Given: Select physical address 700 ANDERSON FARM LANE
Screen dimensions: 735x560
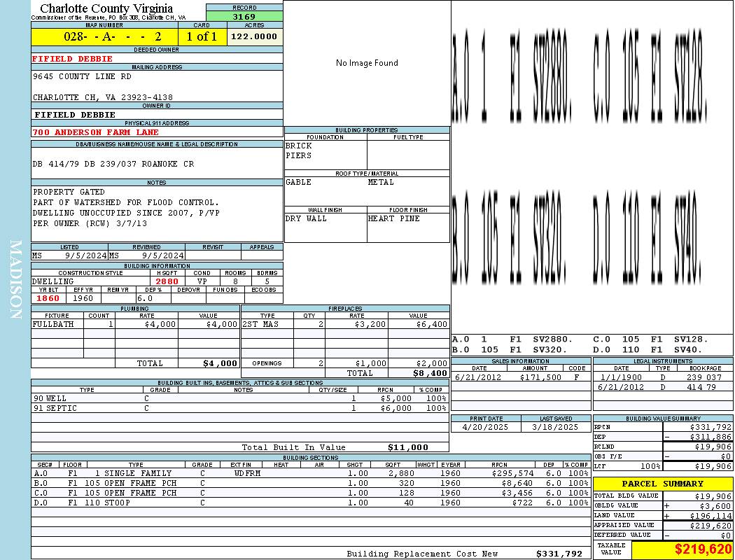Looking at the screenshot, I should pyautogui.click(x=95, y=132).
